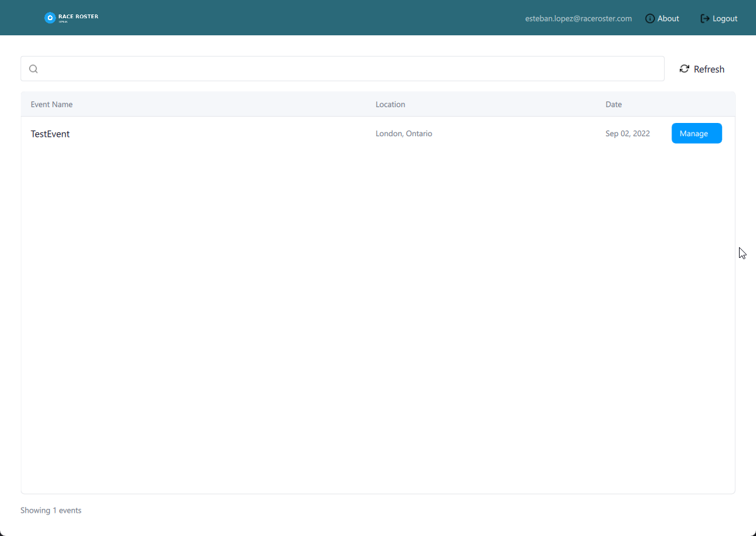The height and width of the screenshot is (536, 756).
Task: Click the IPICO subtitle under the logo
Action: 62,22
